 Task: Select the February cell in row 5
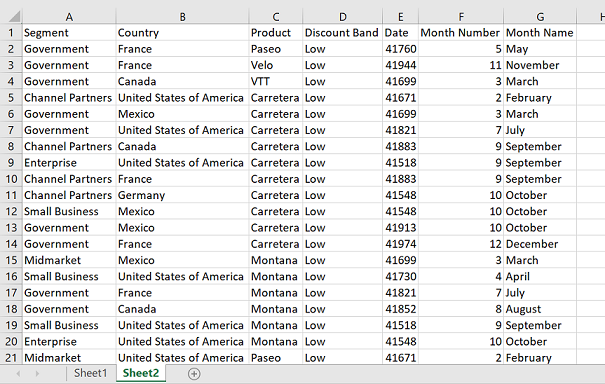540,98
